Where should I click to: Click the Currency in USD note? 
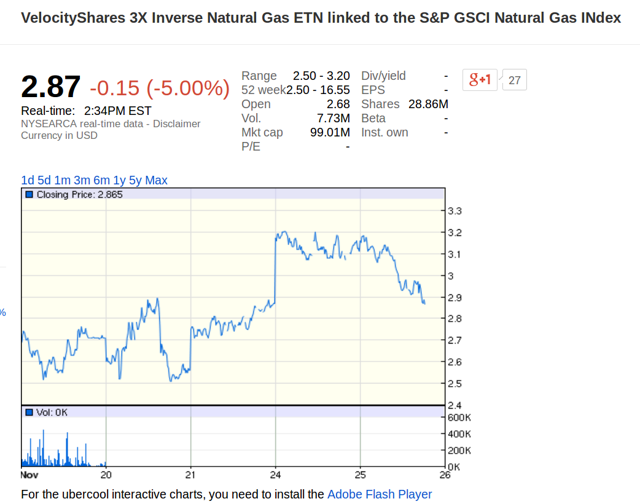[x=59, y=135]
